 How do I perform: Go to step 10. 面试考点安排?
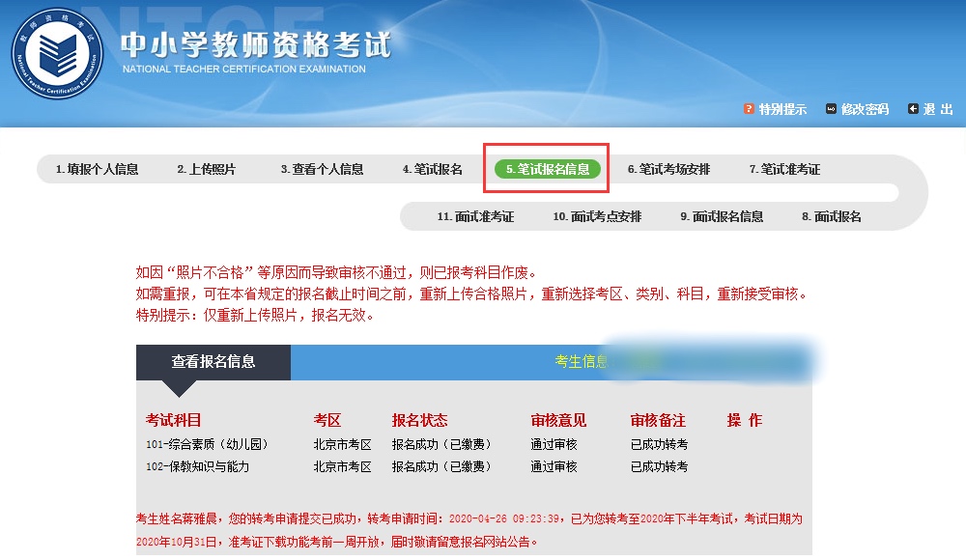[x=597, y=216]
